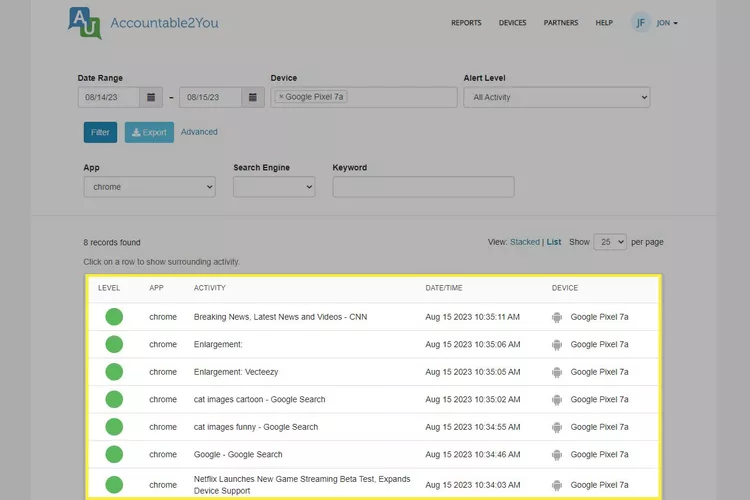Click green level dot for Google - Google Search row
Viewport: 750px width, 500px height.
pos(114,454)
